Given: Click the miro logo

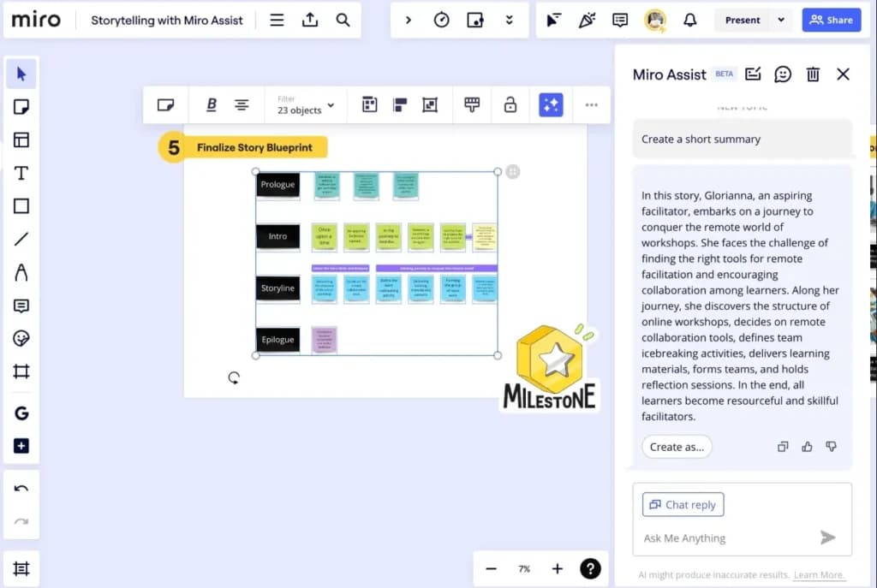Looking at the screenshot, I should click(36, 21).
